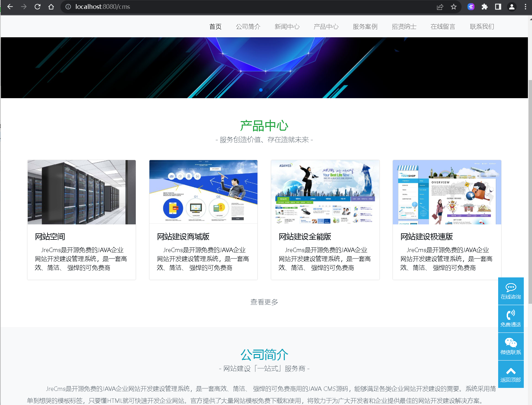532x405 pixels.
Task: Click the browser profile avatar icon
Action: (x=511, y=6)
